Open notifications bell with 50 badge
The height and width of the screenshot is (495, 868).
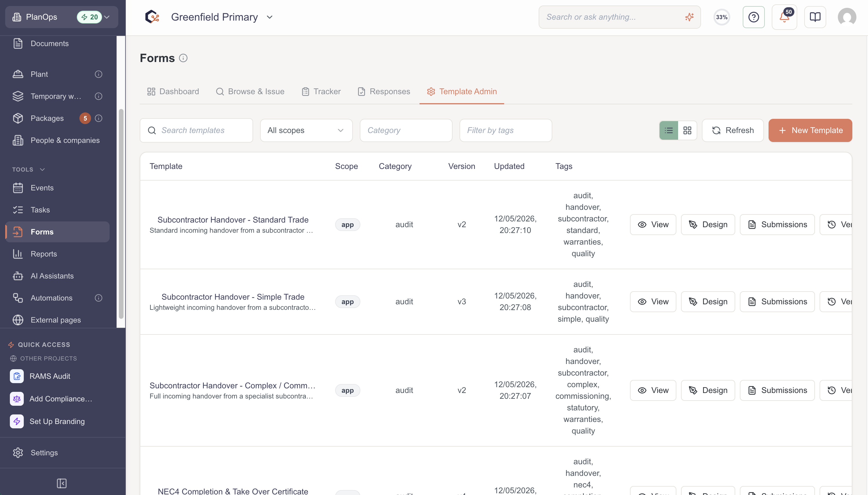[785, 17]
